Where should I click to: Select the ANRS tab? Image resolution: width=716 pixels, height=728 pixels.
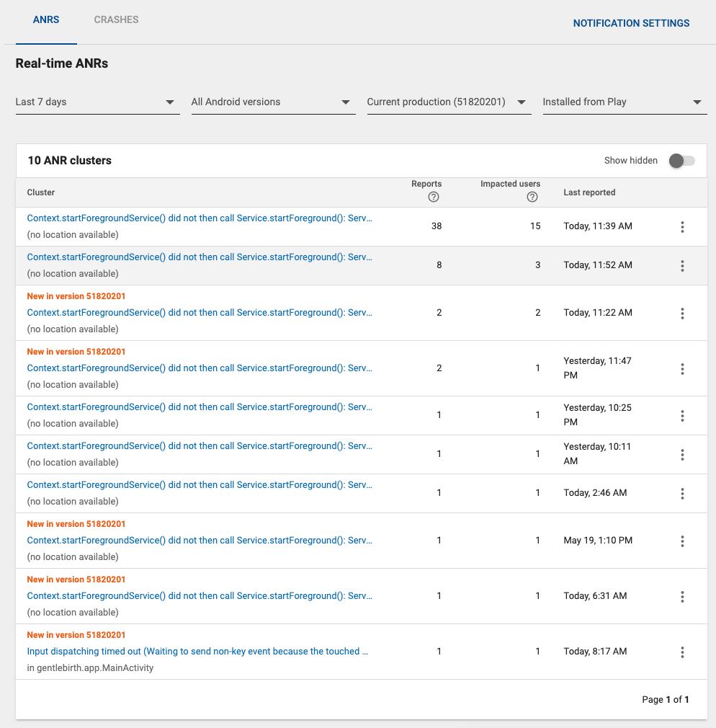45,19
